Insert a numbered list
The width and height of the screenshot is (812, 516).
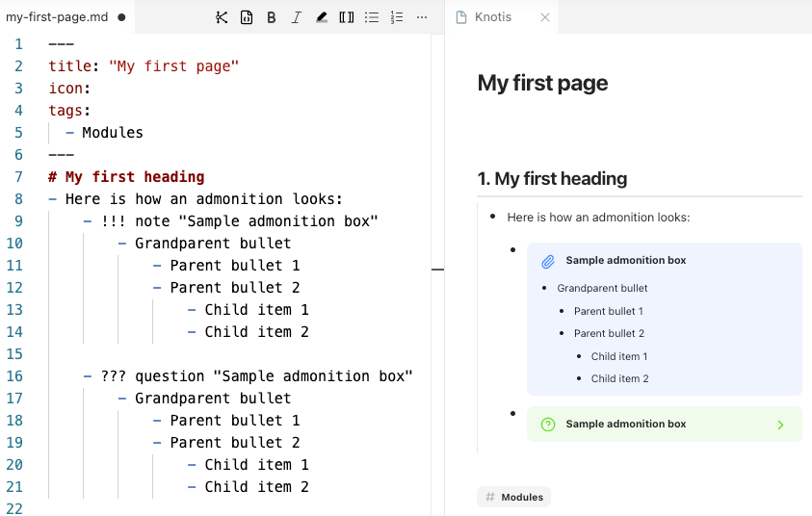397,17
